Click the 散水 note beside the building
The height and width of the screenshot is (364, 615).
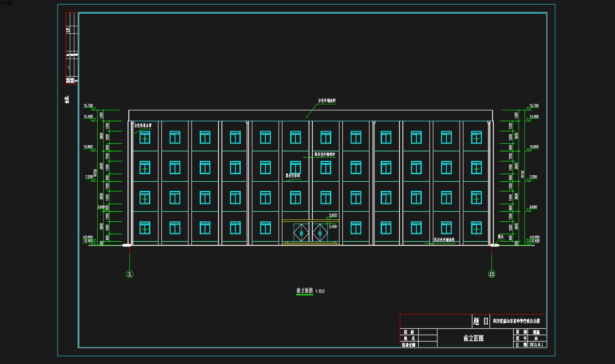[x=501, y=236]
